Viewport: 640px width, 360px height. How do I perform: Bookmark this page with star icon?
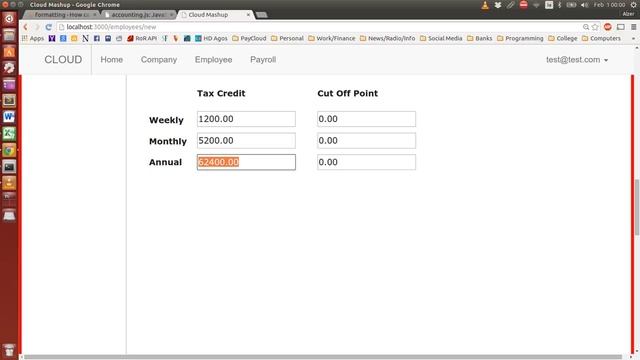point(595,27)
